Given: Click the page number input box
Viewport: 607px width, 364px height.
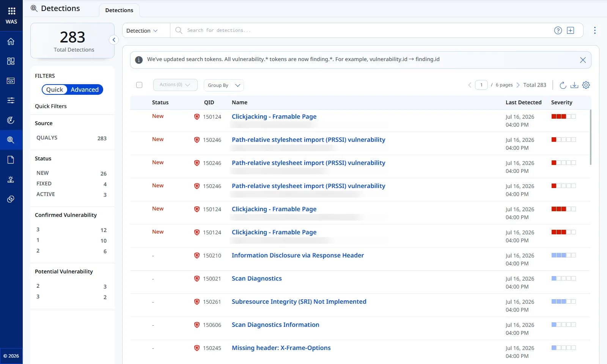Looking at the screenshot, I should (481, 85).
